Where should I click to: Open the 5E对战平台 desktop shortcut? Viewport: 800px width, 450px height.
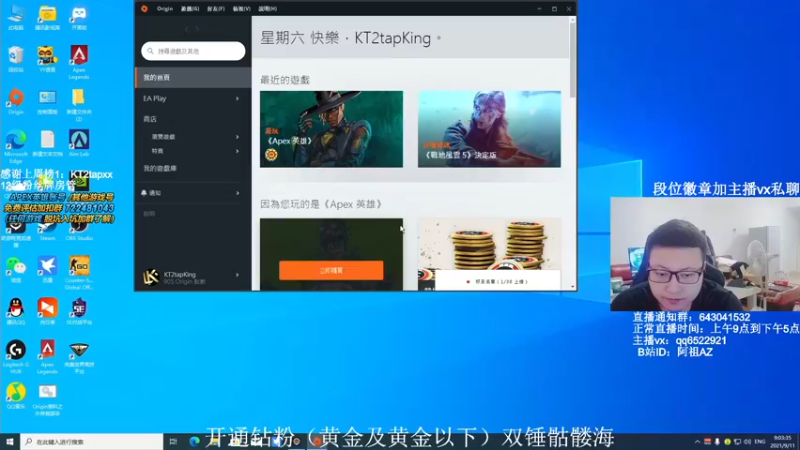(79, 312)
